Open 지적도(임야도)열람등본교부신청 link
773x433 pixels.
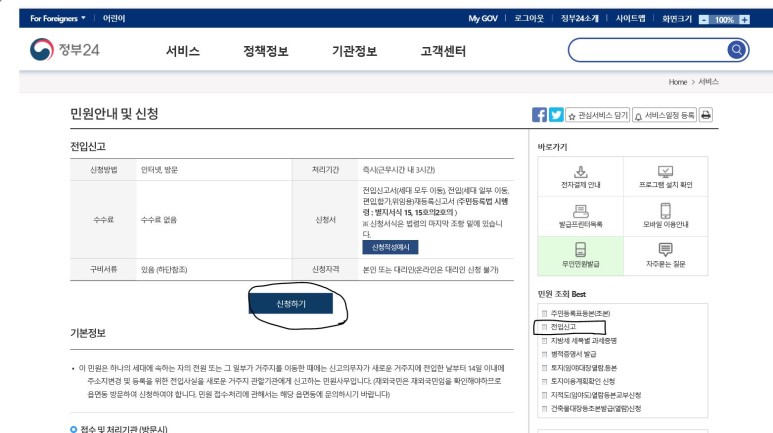tap(596, 395)
